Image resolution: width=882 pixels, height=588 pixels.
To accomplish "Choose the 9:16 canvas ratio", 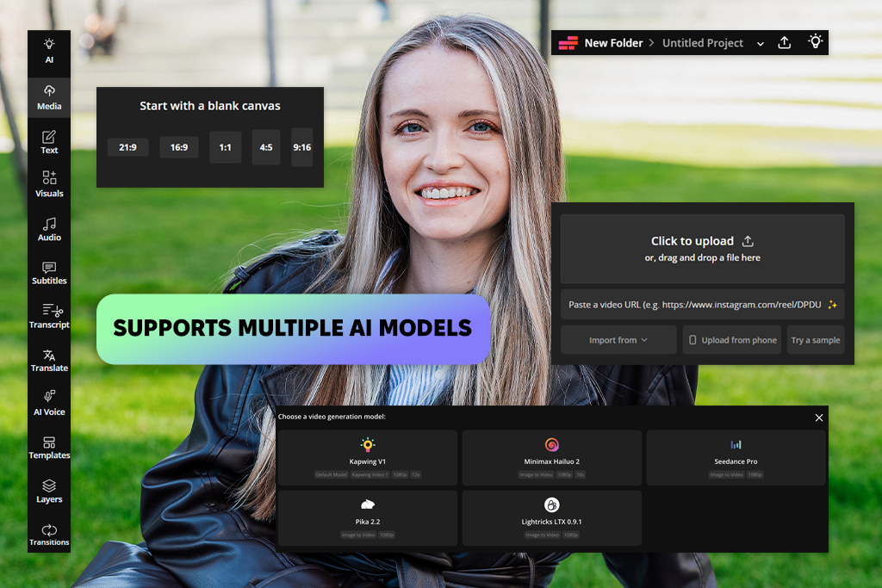I will point(302,147).
